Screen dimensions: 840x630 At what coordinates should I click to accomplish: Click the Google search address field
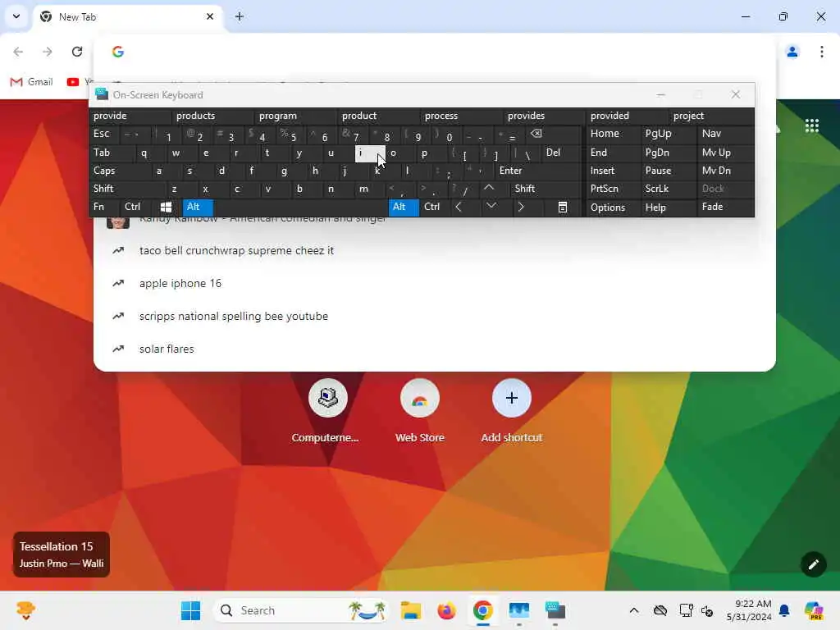pyautogui.click(x=435, y=52)
